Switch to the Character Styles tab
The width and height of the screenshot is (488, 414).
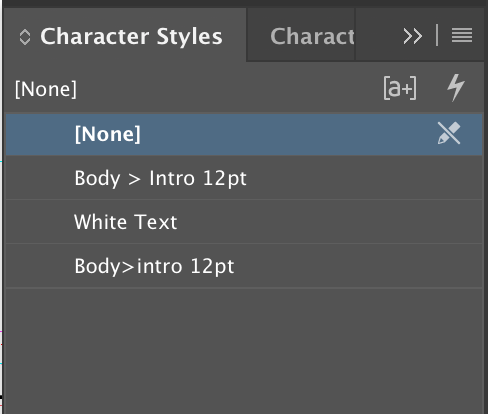click(x=131, y=36)
